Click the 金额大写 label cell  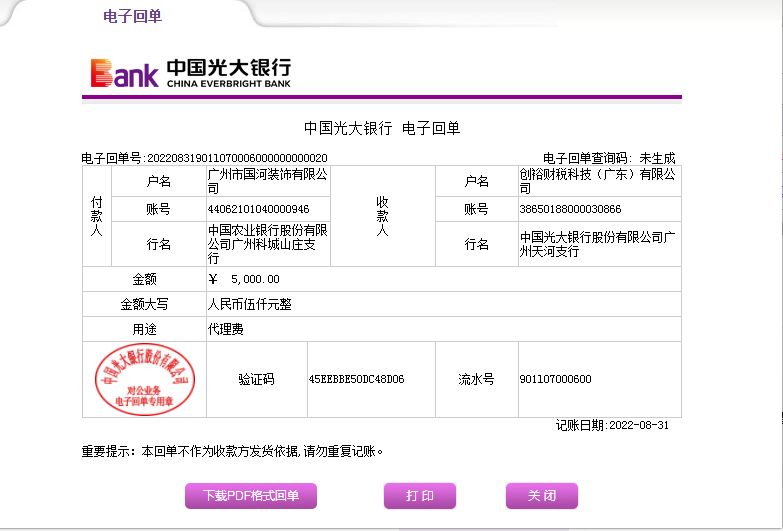pyautogui.click(x=144, y=304)
